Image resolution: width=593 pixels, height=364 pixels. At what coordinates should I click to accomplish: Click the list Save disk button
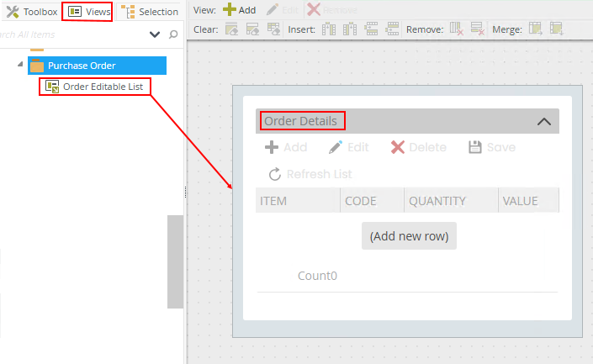click(492, 147)
